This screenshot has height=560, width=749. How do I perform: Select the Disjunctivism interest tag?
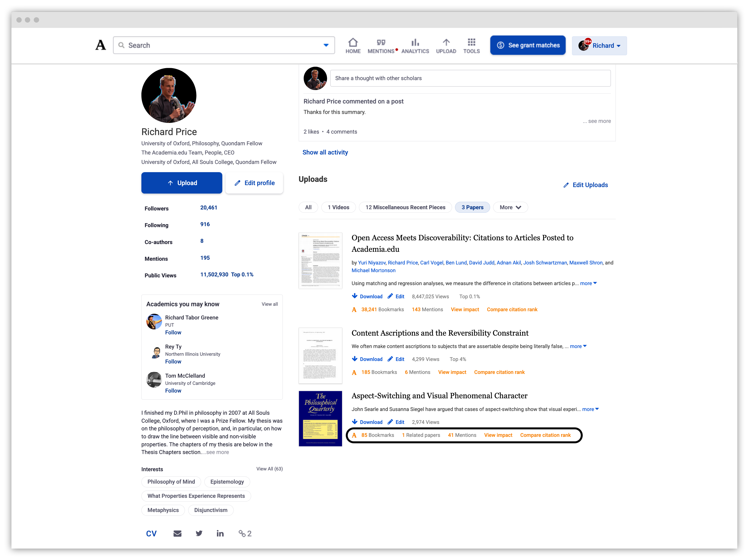coord(211,510)
